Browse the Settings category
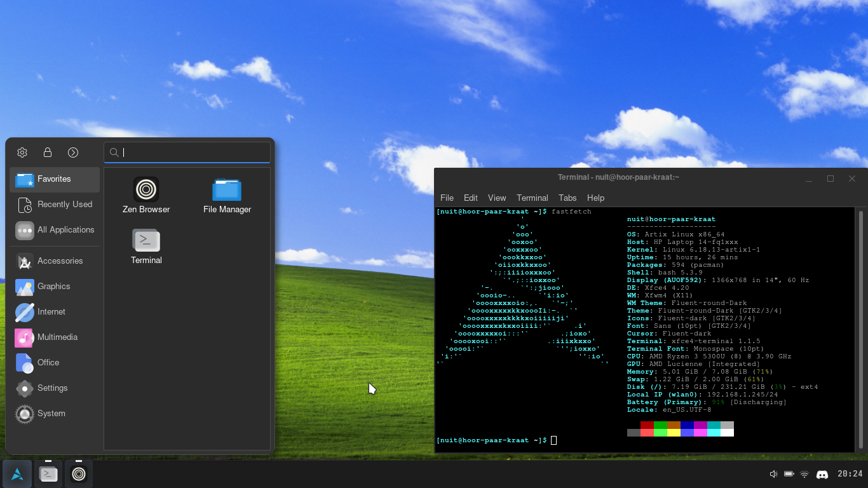This screenshot has width=868, height=488. (x=55, y=388)
